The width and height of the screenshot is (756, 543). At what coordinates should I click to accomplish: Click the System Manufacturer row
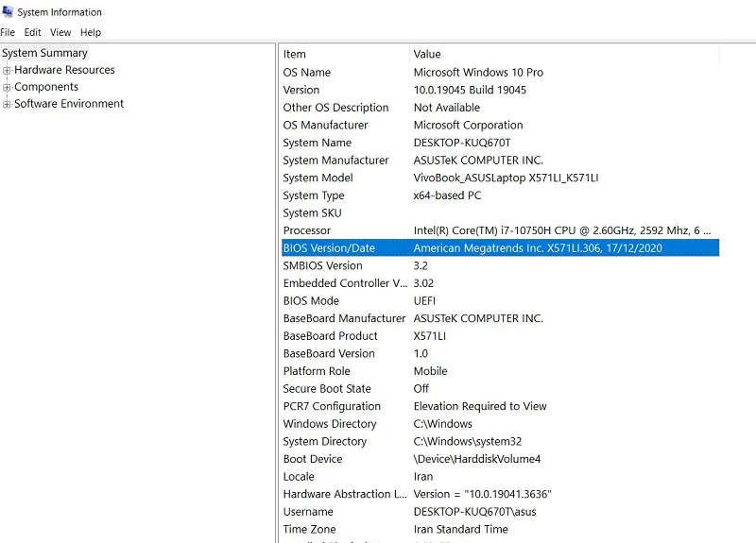(x=500, y=161)
